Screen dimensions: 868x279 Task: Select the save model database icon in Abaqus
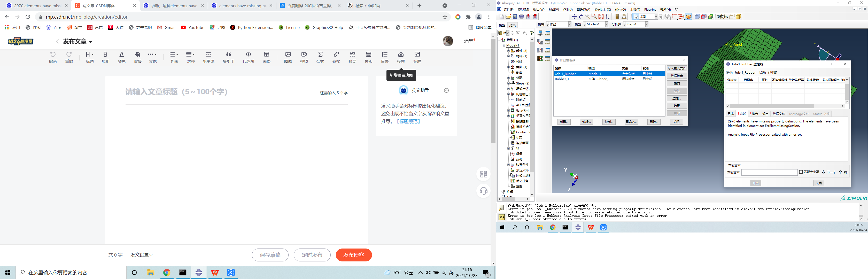pos(515,17)
